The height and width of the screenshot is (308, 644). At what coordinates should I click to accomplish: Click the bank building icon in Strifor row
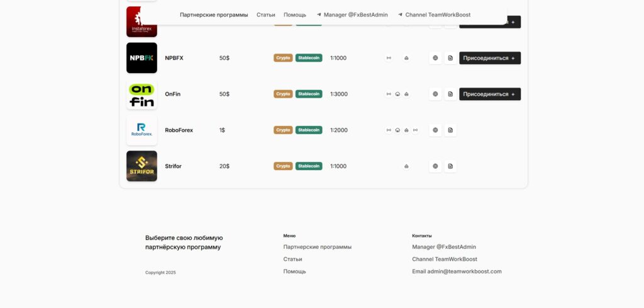pyautogui.click(x=406, y=166)
